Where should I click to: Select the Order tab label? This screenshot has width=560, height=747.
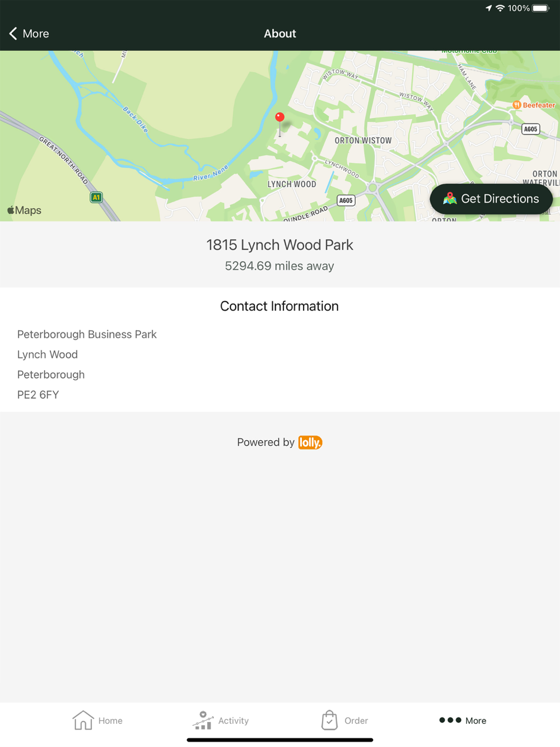coord(356,721)
